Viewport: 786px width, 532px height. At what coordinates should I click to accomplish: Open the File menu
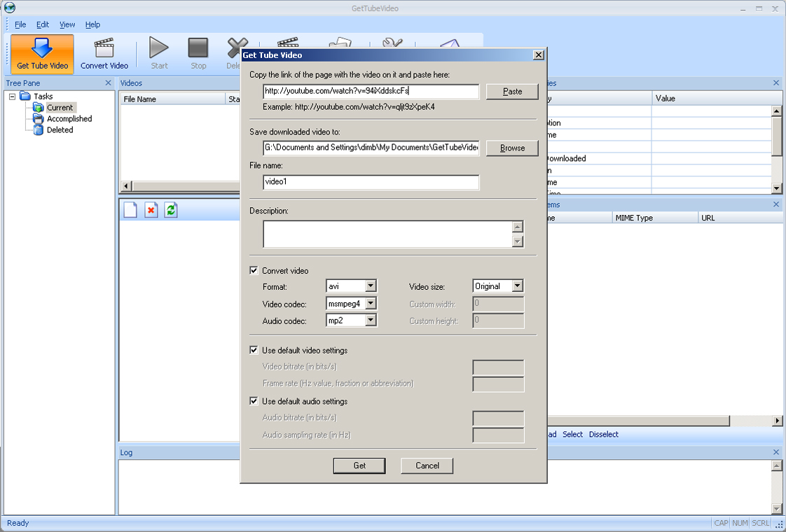20,24
